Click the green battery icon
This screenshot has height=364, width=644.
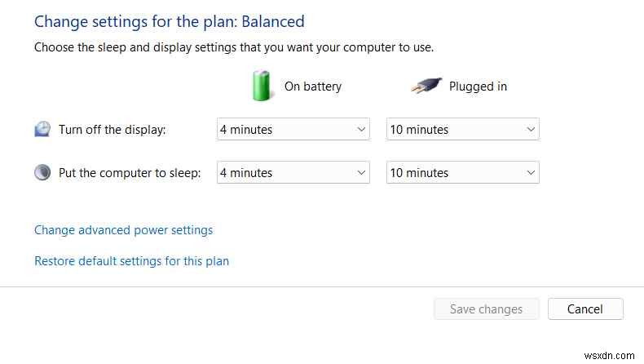tap(262, 86)
